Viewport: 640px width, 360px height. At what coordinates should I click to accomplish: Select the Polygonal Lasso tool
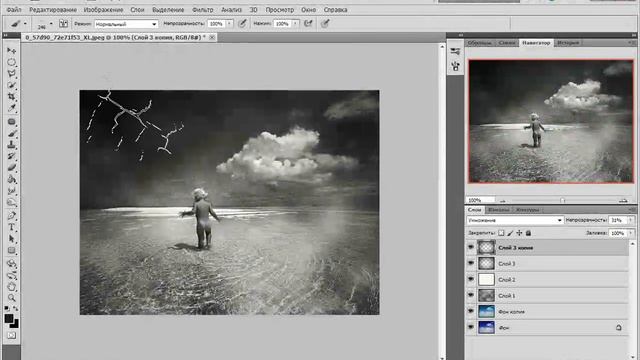[11, 73]
